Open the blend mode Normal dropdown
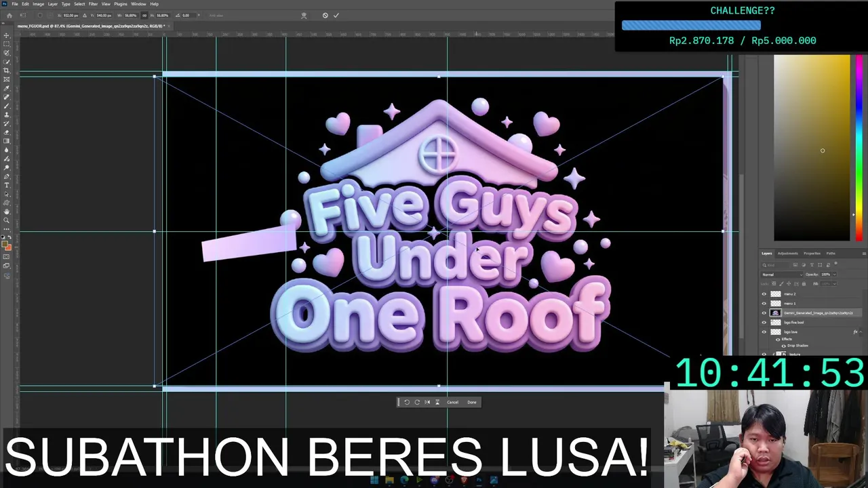The height and width of the screenshot is (488, 868). click(x=782, y=274)
